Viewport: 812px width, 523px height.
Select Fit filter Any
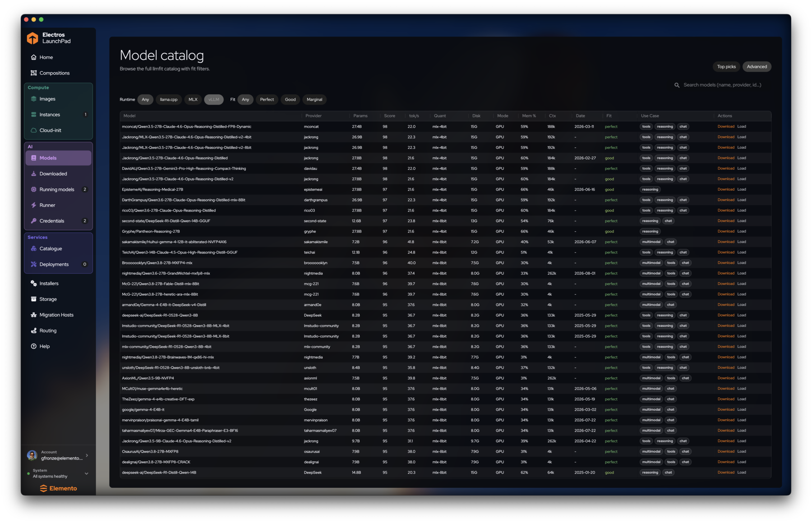coord(245,100)
